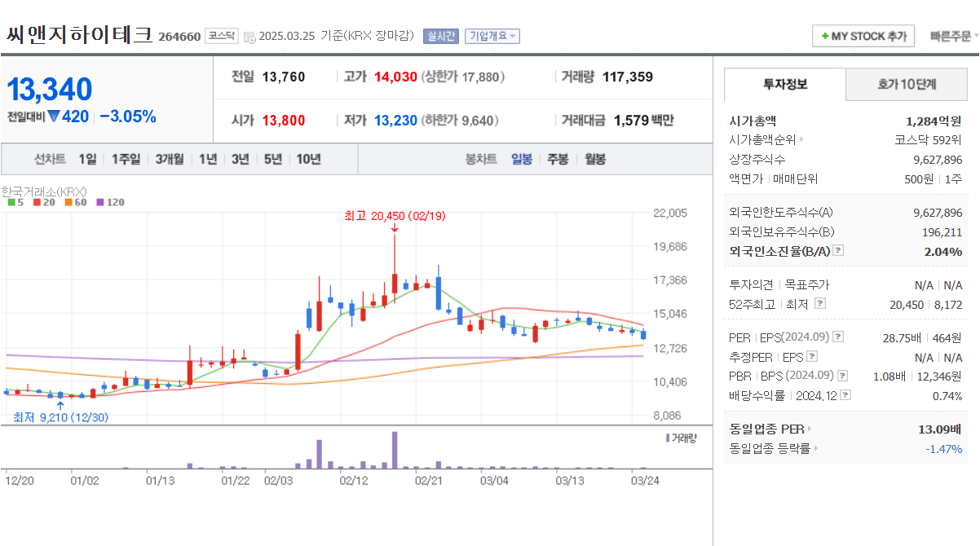The height and width of the screenshot is (546, 980).
Task: Click the 코스닥 market badge
Action: point(222,36)
